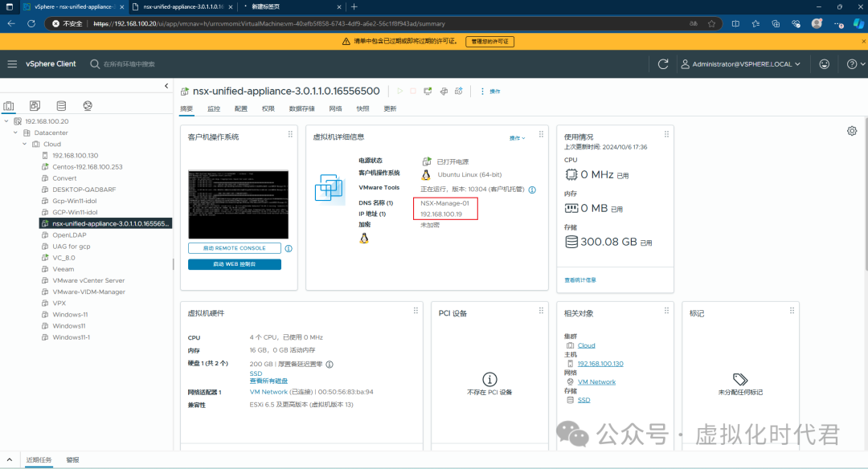Click the Power Off VM icon

coord(413,92)
